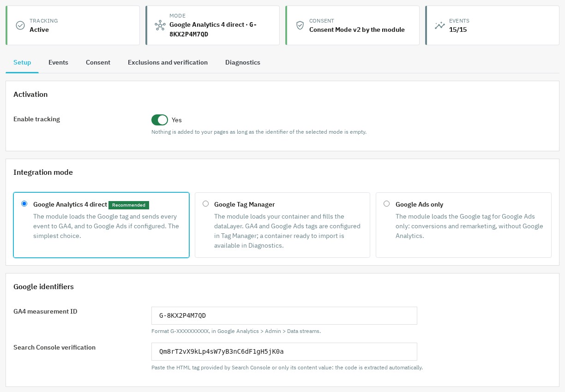Click the Recommended badge

[129, 205]
